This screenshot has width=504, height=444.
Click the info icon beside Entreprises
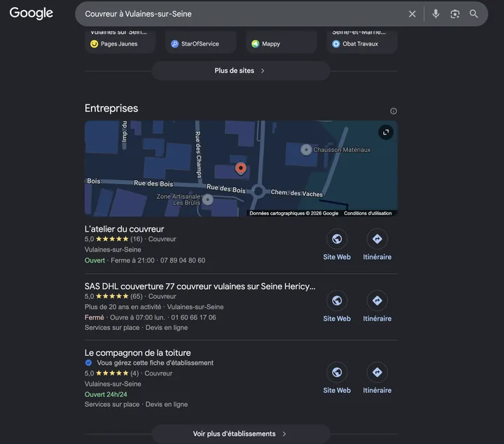[393, 111]
